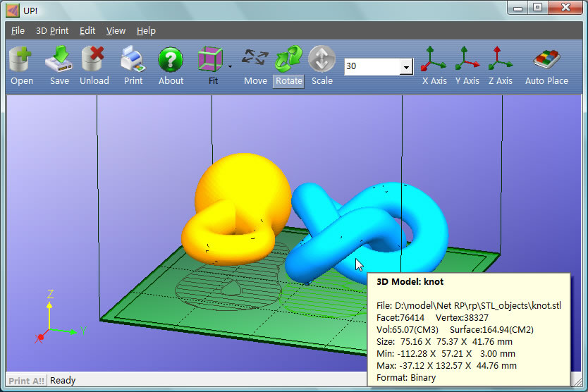Click the Min coordinates line in tooltip

click(446, 354)
